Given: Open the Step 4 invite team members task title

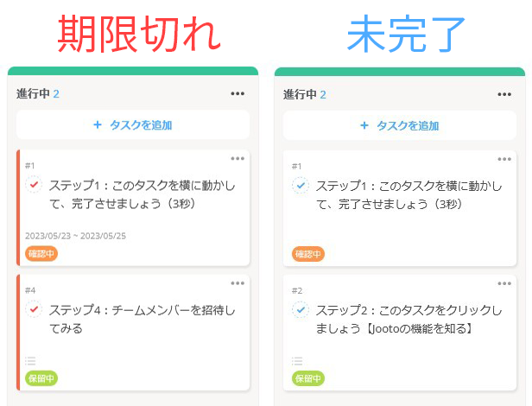Looking at the screenshot, I should (142, 317).
